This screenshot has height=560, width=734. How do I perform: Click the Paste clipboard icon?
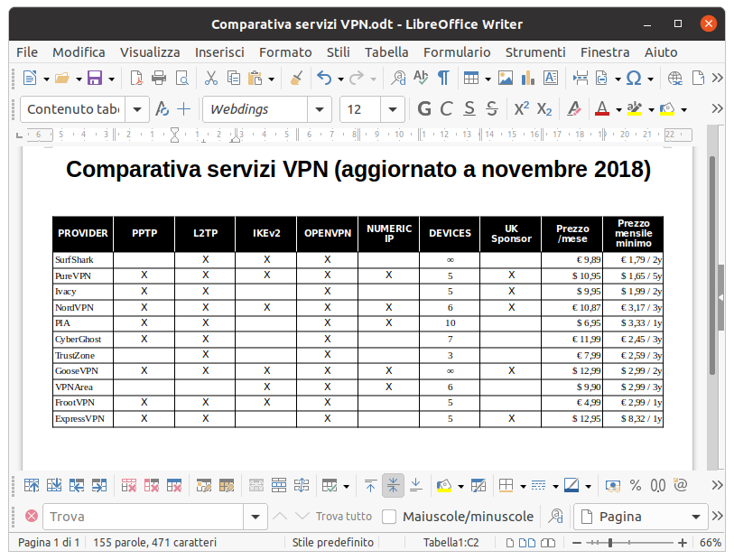[256, 78]
